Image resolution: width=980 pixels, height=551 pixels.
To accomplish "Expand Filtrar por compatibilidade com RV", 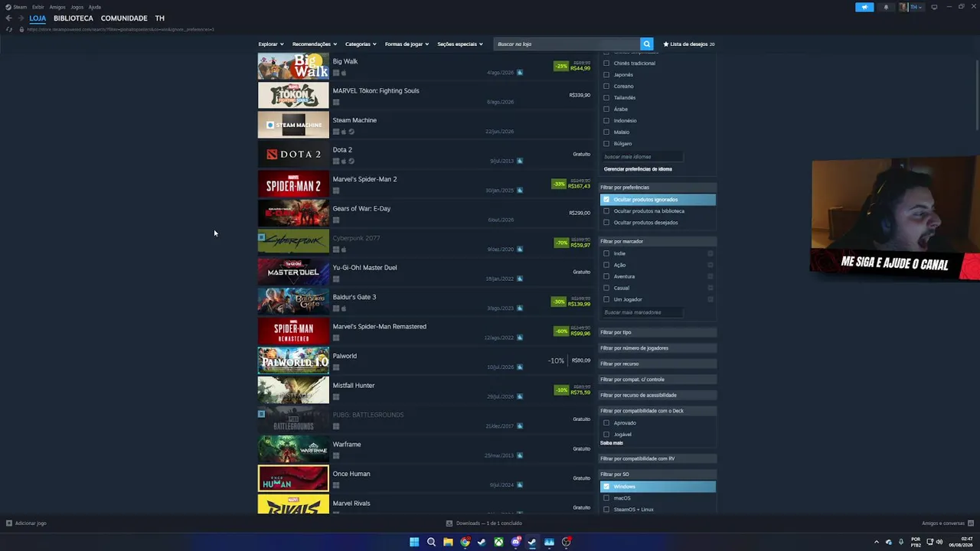I will (x=658, y=458).
